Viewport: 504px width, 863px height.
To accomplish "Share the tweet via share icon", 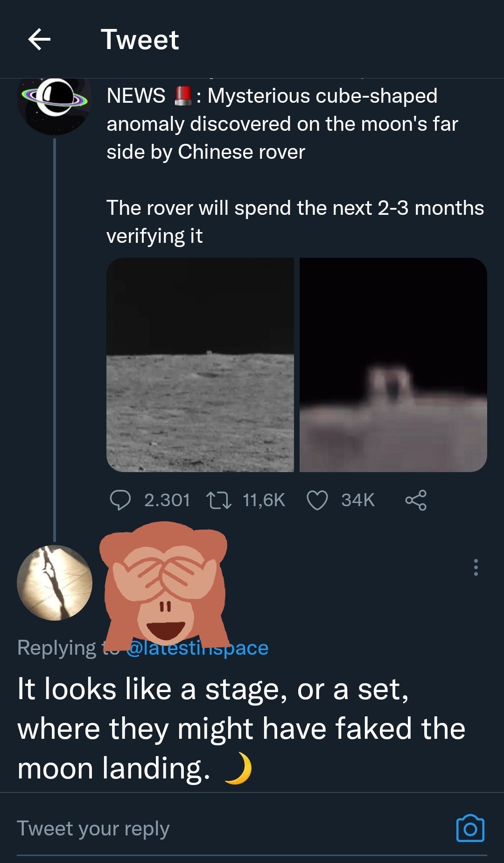I will click(415, 500).
